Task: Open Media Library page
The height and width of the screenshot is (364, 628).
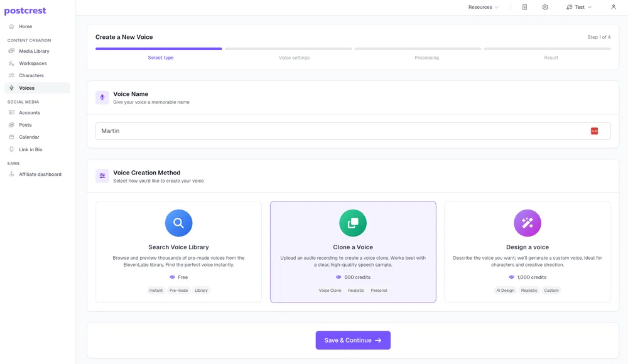Action: [x=37, y=51]
